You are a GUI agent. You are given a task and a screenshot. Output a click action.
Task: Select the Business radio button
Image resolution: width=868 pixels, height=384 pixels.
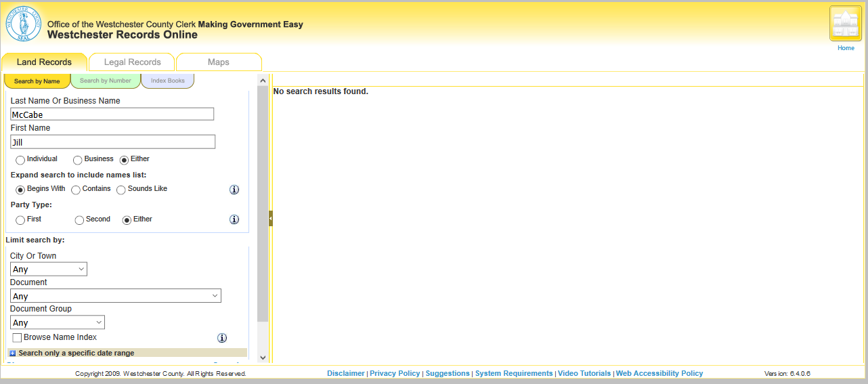tap(78, 160)
